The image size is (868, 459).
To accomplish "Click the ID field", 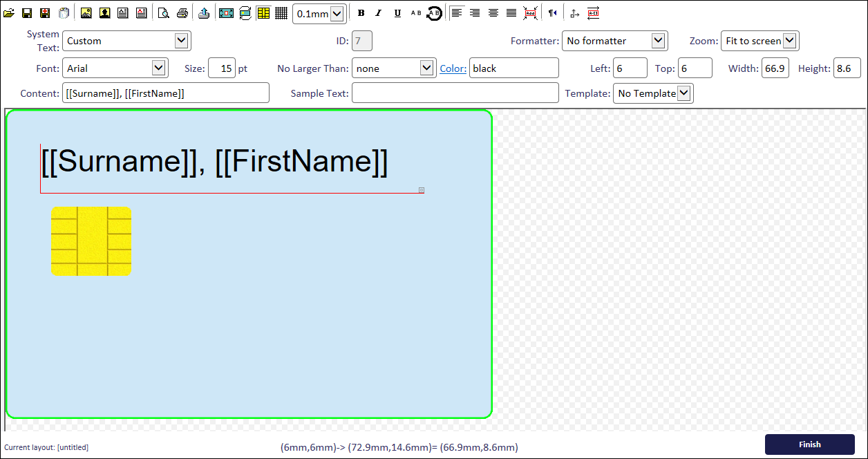I will (x=362, y=41).
